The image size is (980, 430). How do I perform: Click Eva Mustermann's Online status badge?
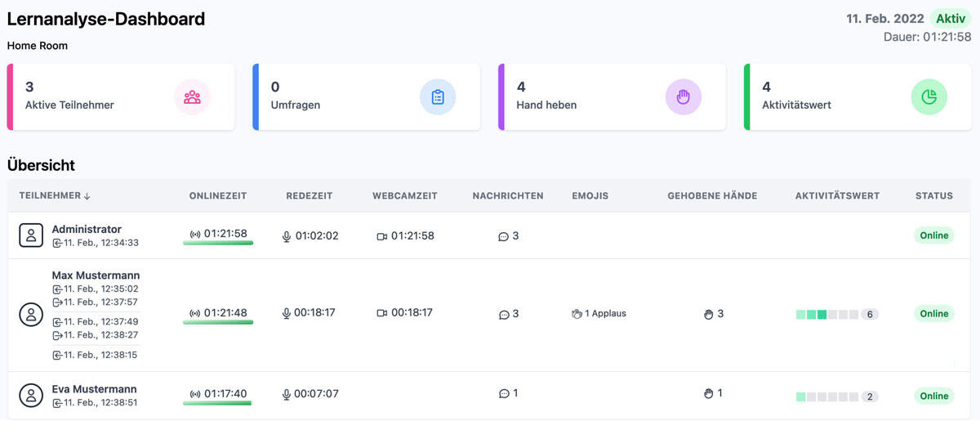tap(933, 396)
